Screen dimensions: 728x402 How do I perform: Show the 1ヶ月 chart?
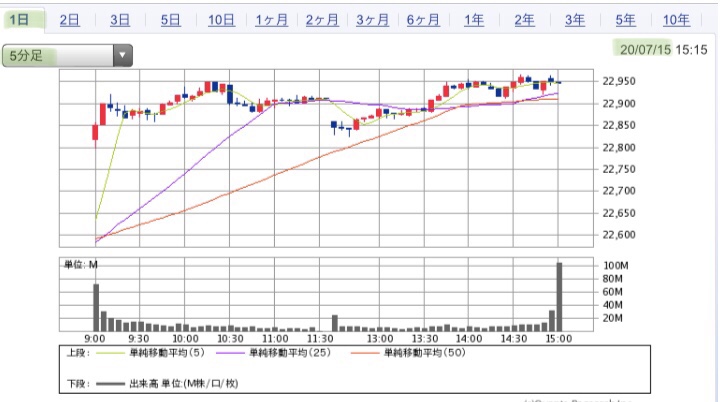coord(272,20)
